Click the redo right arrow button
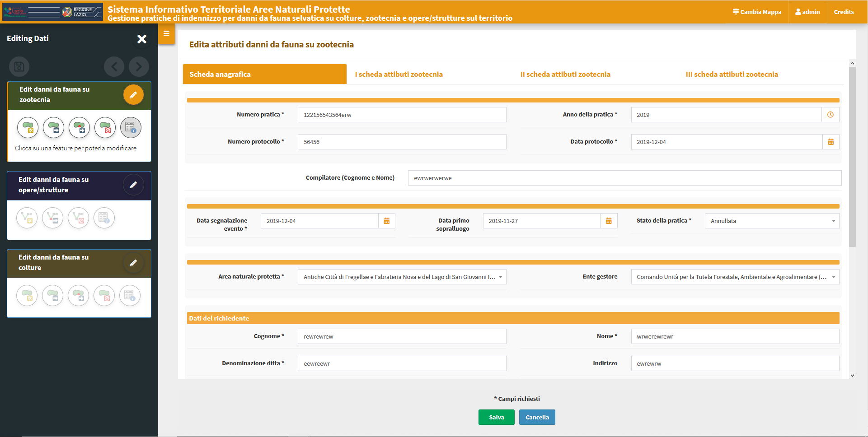Screen dimensions: 868x437 click(x=139, y=67)
